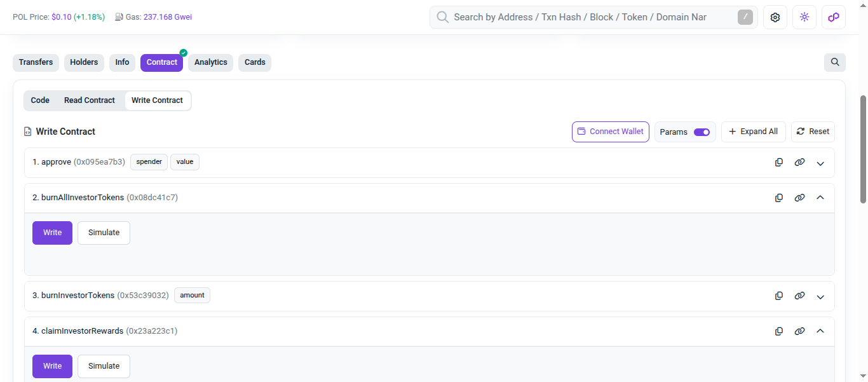The width and height of the screenshot is (868, 382).
Task: Click 4. claimInvestorRewards function name
Action: tap(78, 331)
